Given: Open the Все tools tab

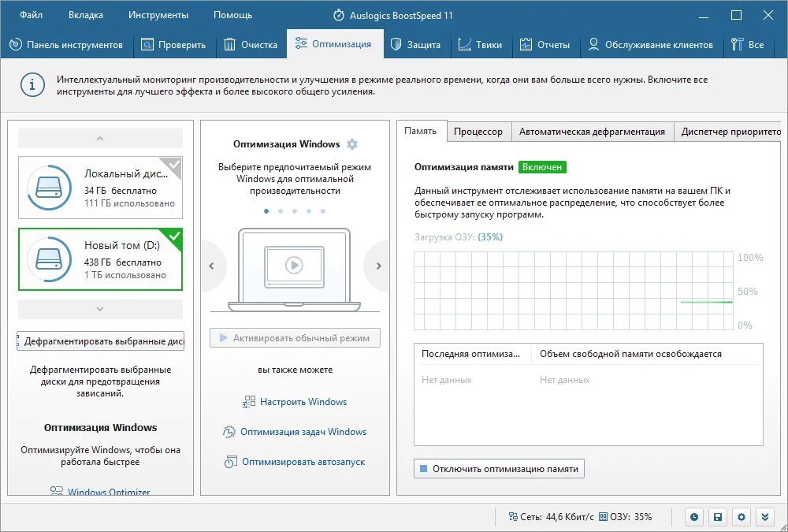Looking at the screenshot, I should 748,45.
